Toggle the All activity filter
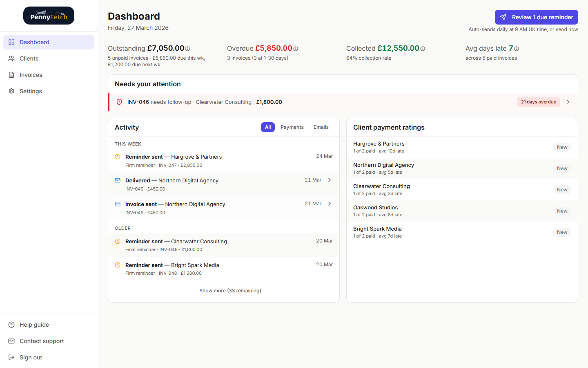The width and height of the screenshot is (588, 368). 268,127
